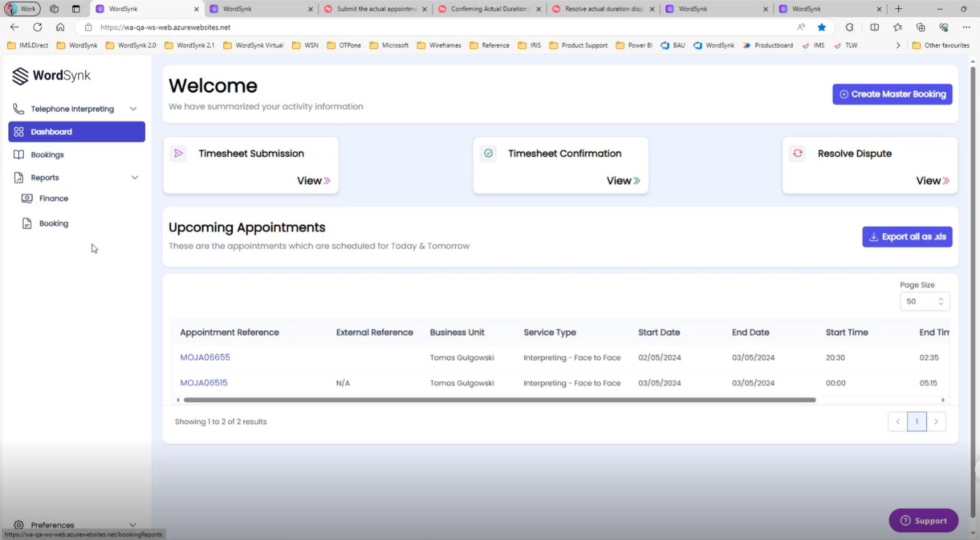Refresh the browser page
The image size is (980, 540).
click(38, 28)
